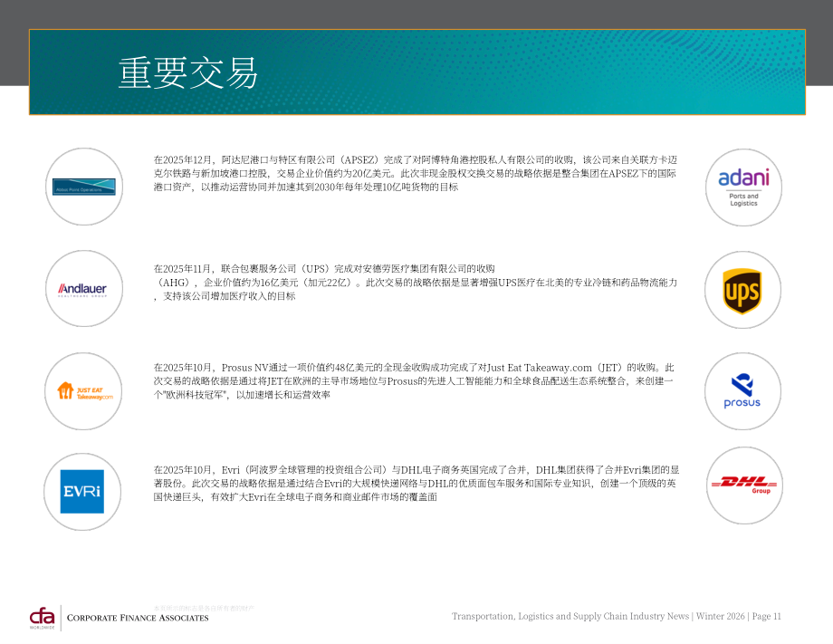Image resolution: width=833 pixels, height=644 pixels.
Task: Select the APSEZ acquisition paragraph text
Action: pos(416,173)
